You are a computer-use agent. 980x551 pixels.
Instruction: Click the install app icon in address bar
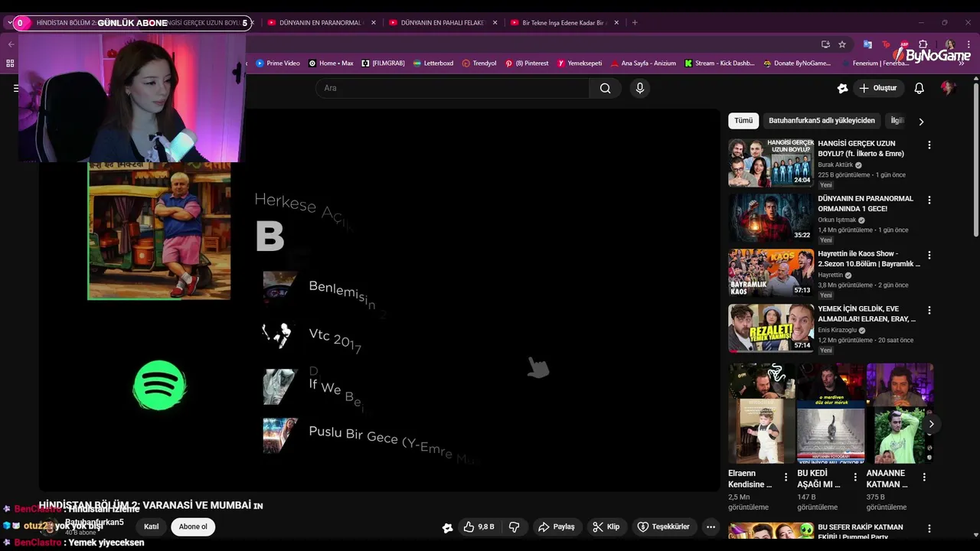coord(825,44)
